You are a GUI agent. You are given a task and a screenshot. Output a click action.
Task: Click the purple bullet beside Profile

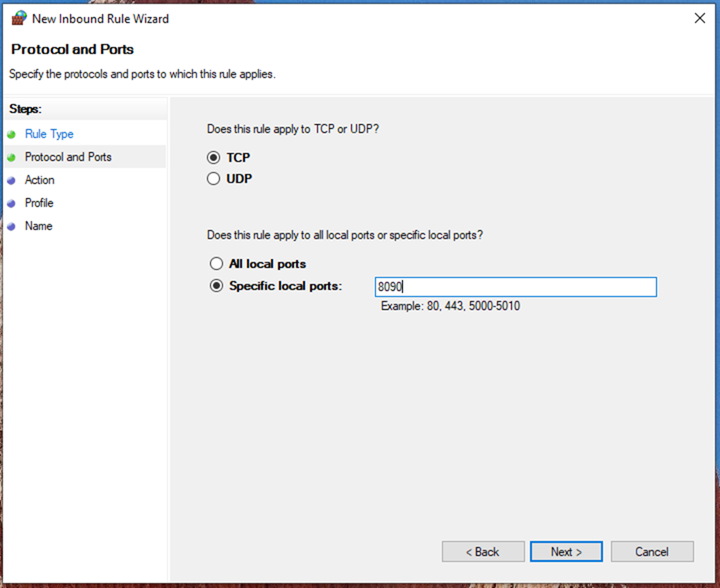click(x=12, y=203)
